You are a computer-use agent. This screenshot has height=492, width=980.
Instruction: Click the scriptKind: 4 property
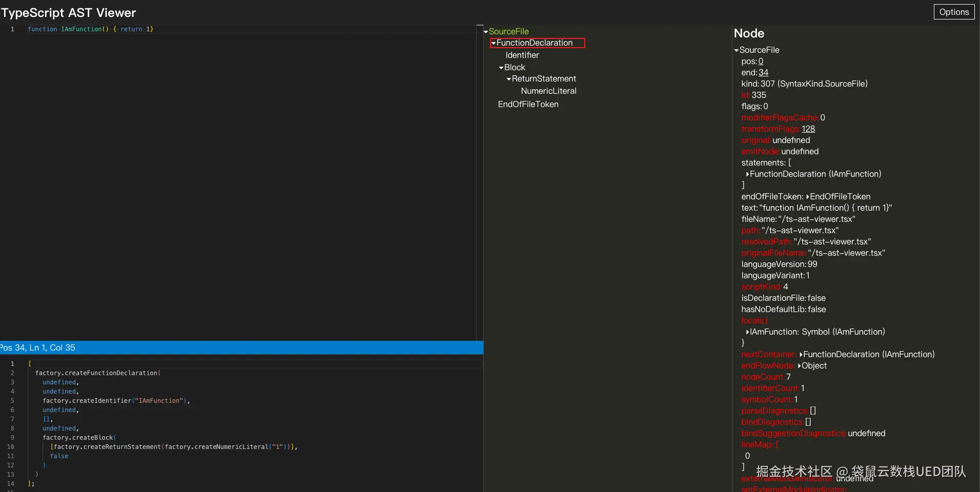pyautogui.click(x=765, y=287)
